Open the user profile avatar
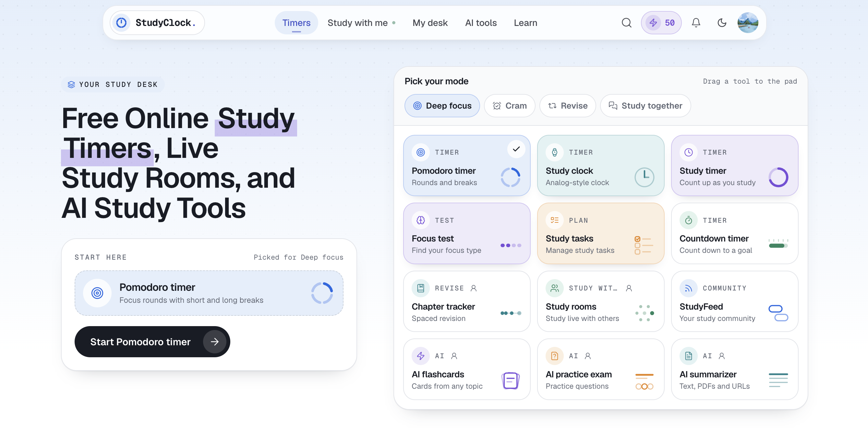Screen dimensions: 868x437 748,23
